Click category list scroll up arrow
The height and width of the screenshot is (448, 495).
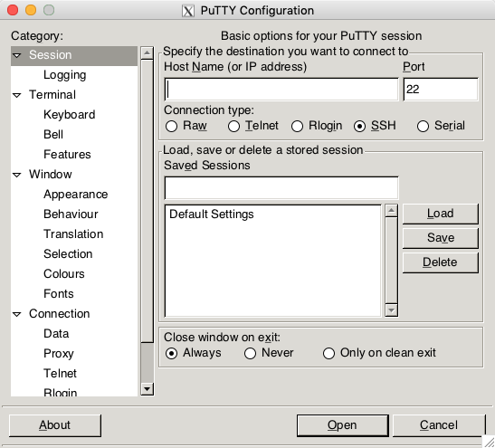(x=148, y=52)
